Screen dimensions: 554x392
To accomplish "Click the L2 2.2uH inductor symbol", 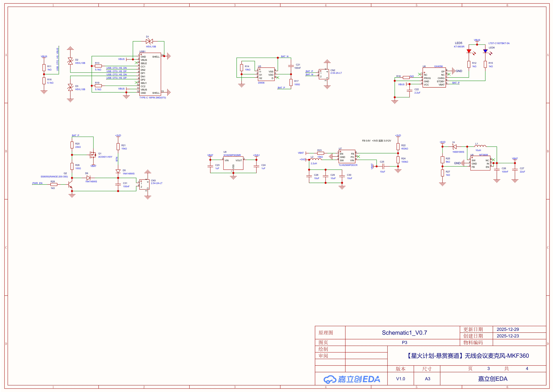I will [x=316, y=159].
